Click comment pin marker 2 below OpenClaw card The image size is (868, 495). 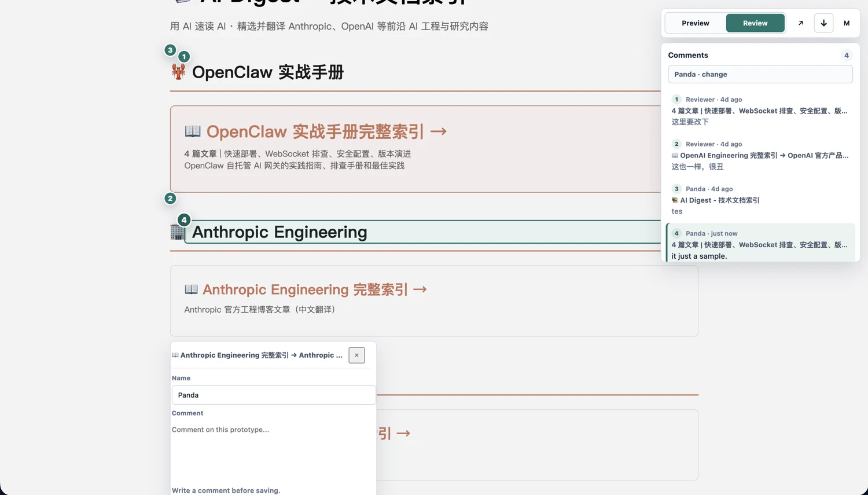click(x=170, y=198)
